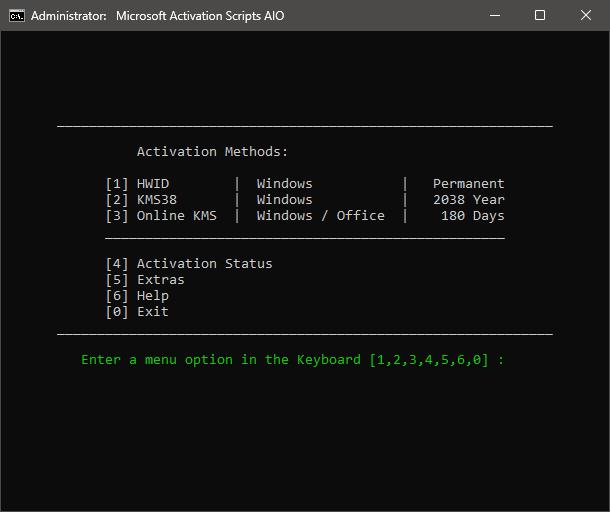
Task: Click the [0] Exit option
Action: (137, 312)
